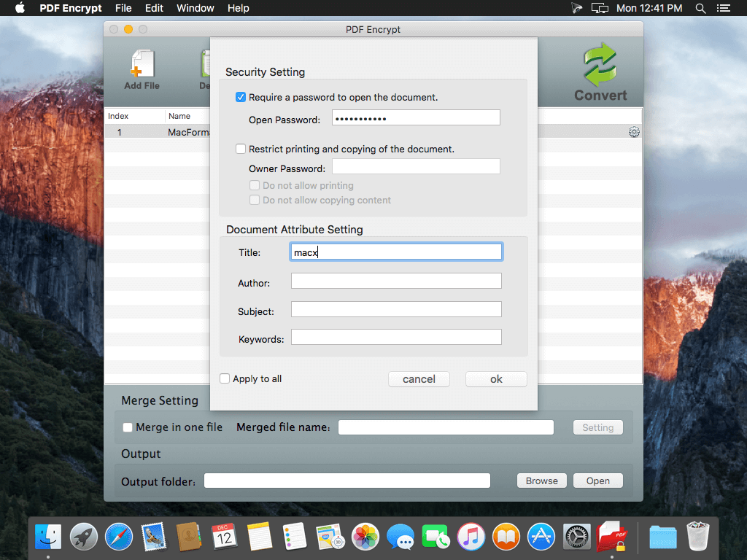Click the Browse button for output folder

(x=542, y=481)
